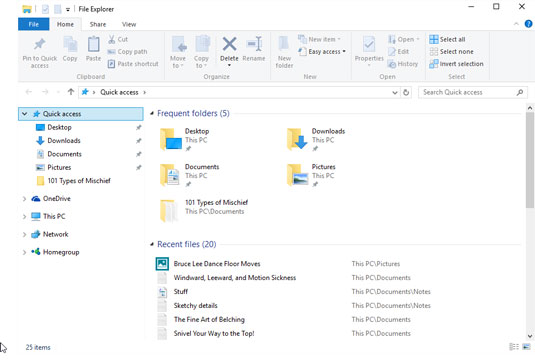The image size is (535, 360).
Task: Click the vertical scrollbar down arrow
Action: point(530,336)
